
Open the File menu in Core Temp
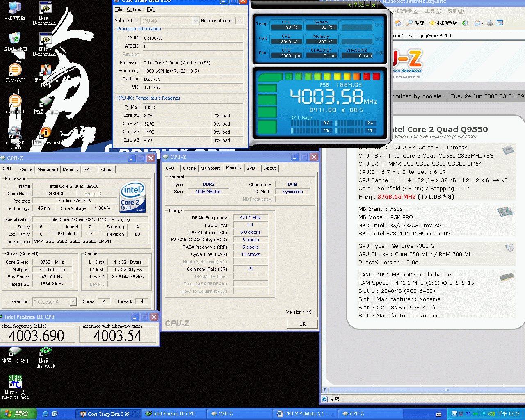click(119, 9)
